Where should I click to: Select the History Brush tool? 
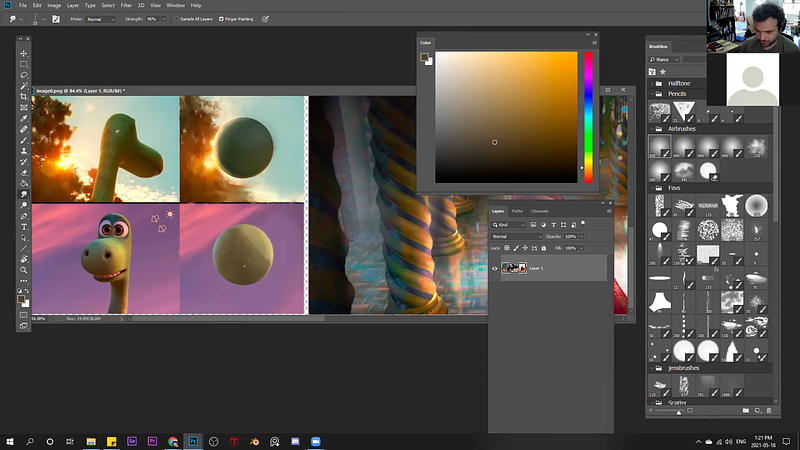(x=23, y=162)
